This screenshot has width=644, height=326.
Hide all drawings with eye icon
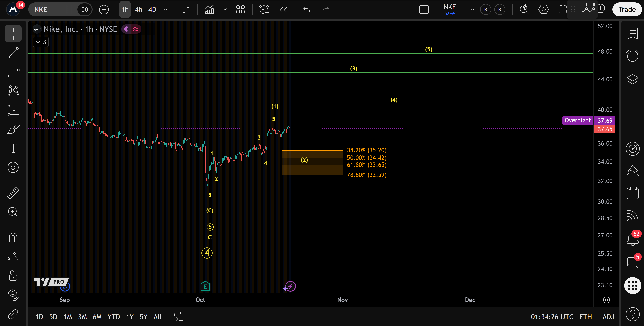[13, 295]
